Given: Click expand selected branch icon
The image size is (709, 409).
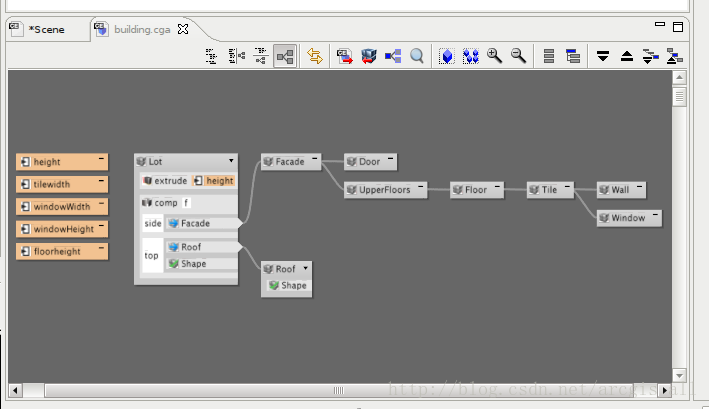Looking at the screenshot, I should click(651, 56).
